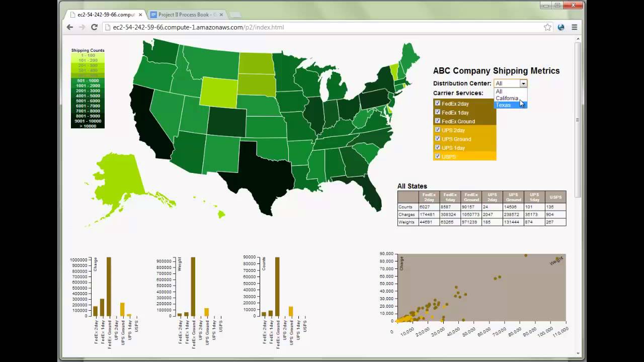Click the forward navigation arrow
644x362 pixels.
[x=82, y=27]
